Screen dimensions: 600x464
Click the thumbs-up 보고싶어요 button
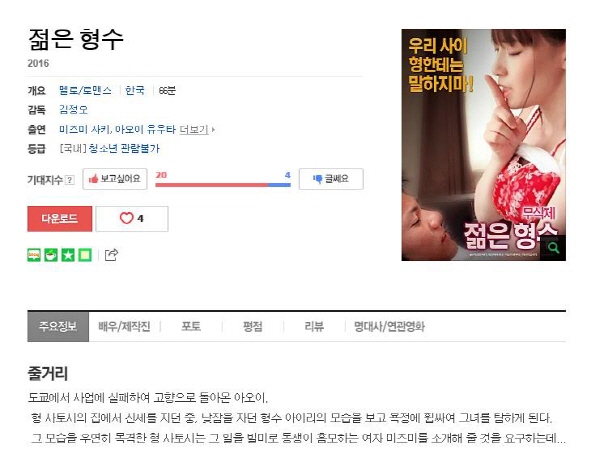point(115,179)
